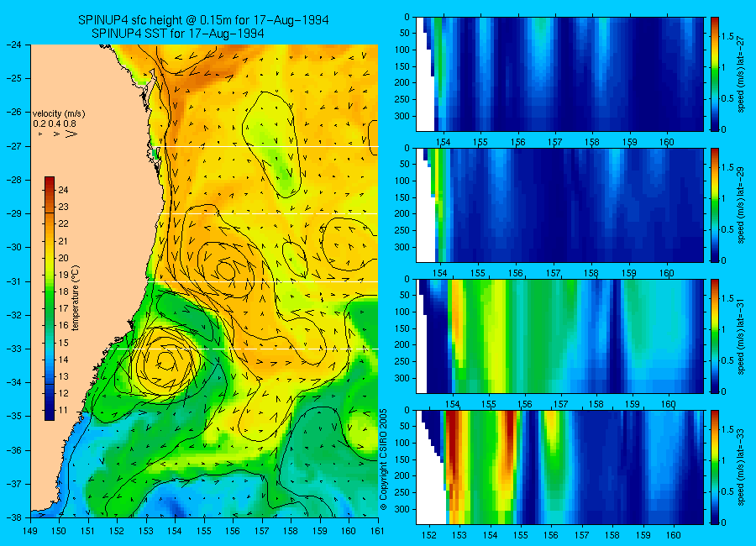
Task: Click the speed colorbar of the lat=-29 section
Action: 715,205
